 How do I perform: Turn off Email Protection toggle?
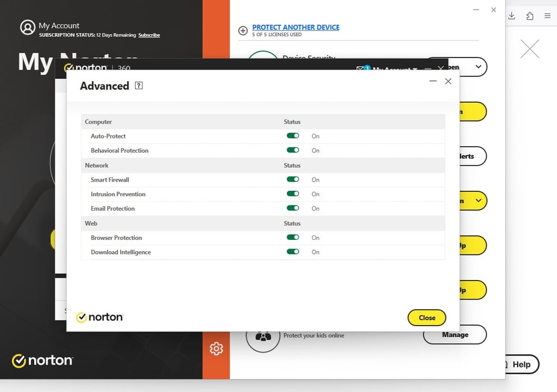pos(293,208)
